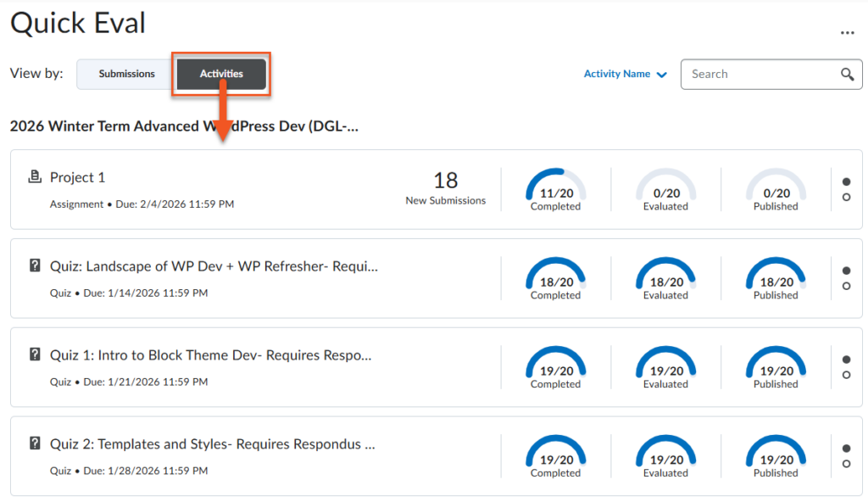Click the assignment icon beside Project 1
This screenshot has height=502, width=868.
pyautogui.click(x=35, y=177)
